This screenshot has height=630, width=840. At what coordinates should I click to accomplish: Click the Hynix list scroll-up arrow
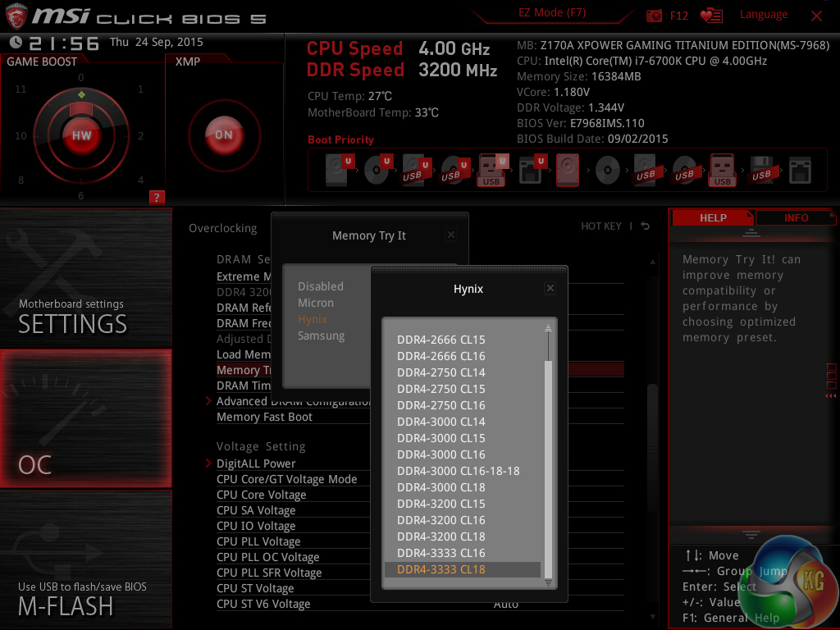point(548,327)
